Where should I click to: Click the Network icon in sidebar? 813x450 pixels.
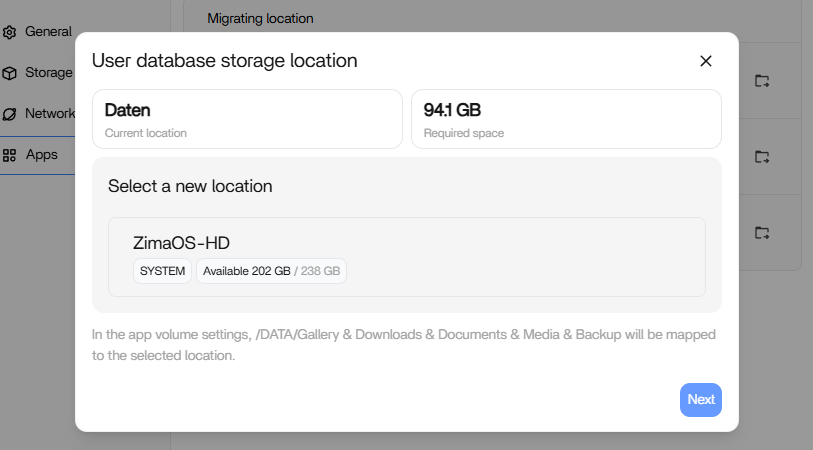point(10,114)
